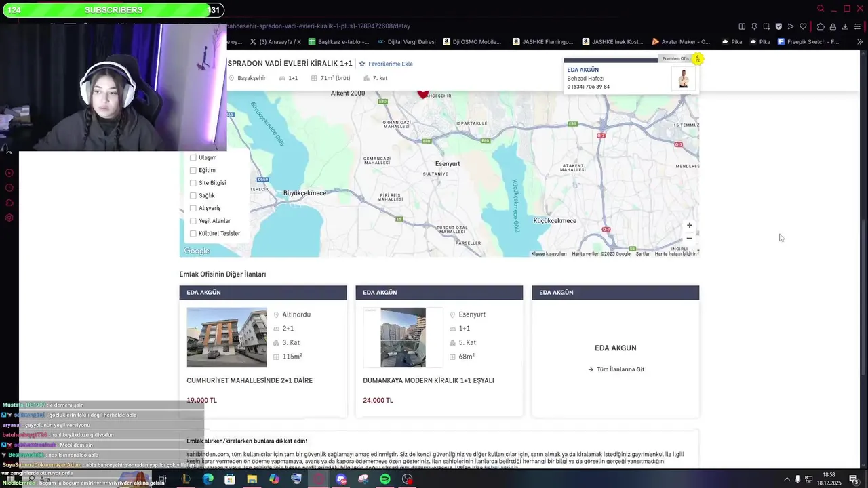Screen dimensions: 868x488
Task: Click the page vertical scrollbar
Action: [x=863, y=298]
